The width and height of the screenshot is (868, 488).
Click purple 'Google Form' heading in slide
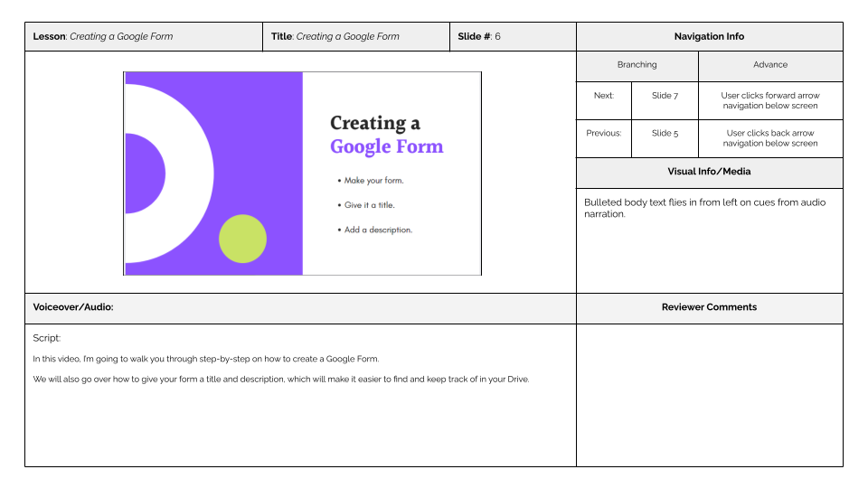[386, 146]
